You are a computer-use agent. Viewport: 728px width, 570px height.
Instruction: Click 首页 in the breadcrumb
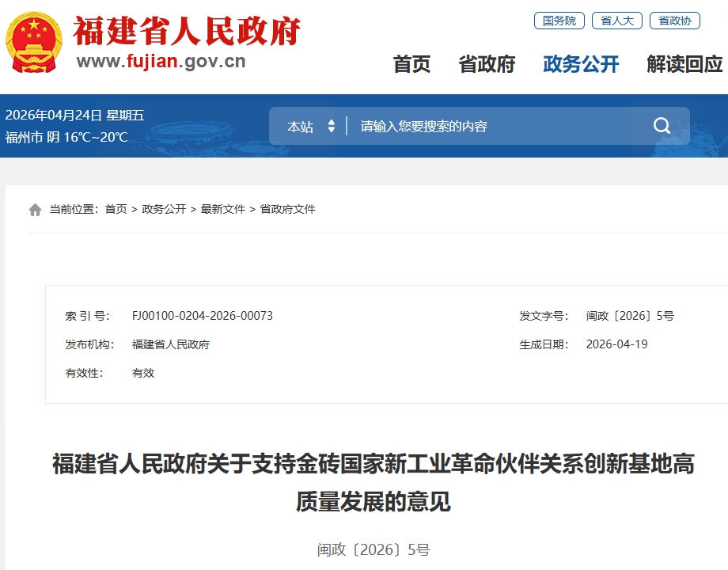(x=116, y=209)
